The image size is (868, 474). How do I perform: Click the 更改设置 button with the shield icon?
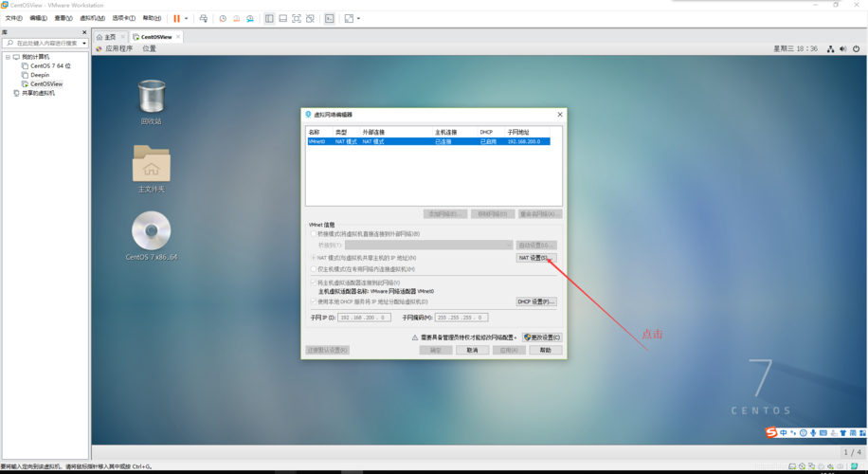coord(542,337)
